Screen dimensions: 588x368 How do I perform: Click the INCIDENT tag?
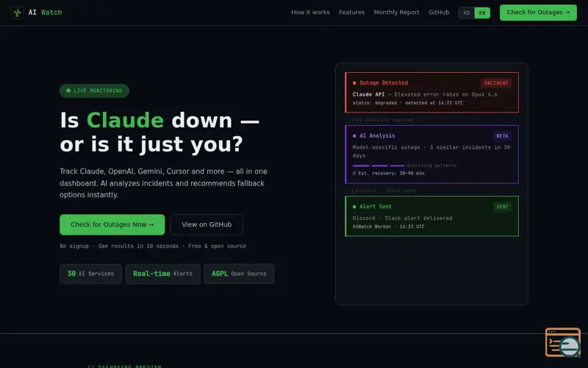click(x=495, y=83)
